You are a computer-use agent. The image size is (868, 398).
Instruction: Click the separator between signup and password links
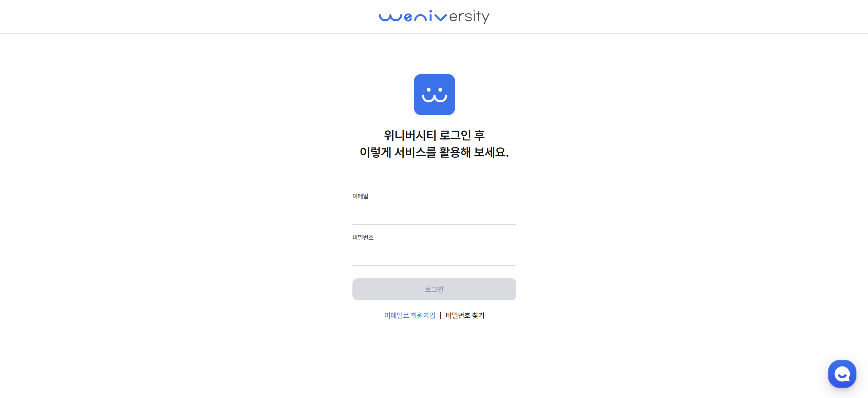tap(441, 315)
